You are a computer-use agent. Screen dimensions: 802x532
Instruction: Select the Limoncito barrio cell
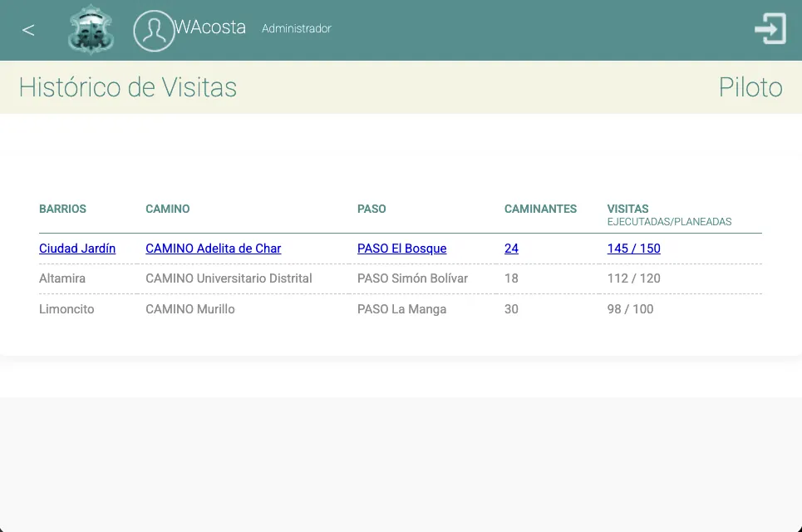66,309
